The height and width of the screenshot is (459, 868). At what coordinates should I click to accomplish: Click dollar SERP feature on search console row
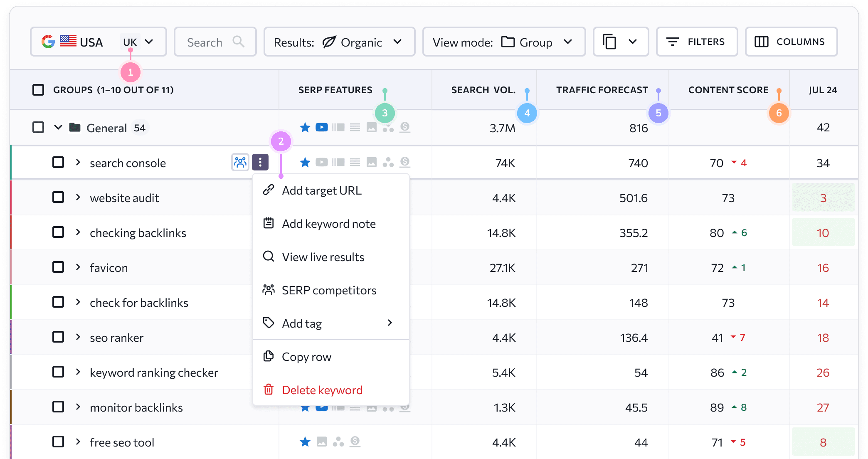pyautogui.click(x=405, y=162)
